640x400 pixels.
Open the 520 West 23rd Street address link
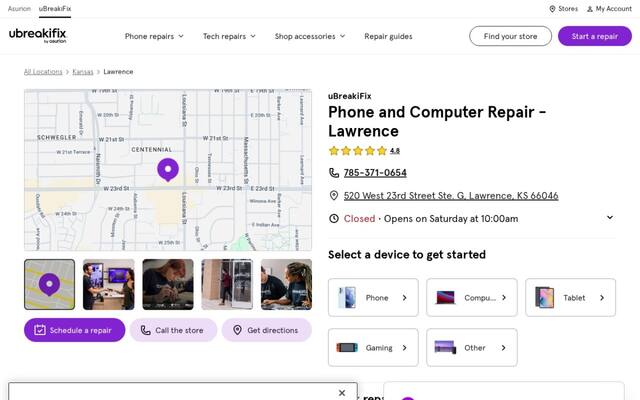pyautogui.click(x=451, y=196)
